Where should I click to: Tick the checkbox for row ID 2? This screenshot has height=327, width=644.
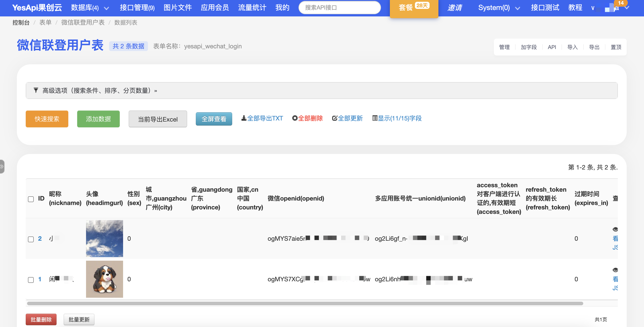(x=31, y=239)
